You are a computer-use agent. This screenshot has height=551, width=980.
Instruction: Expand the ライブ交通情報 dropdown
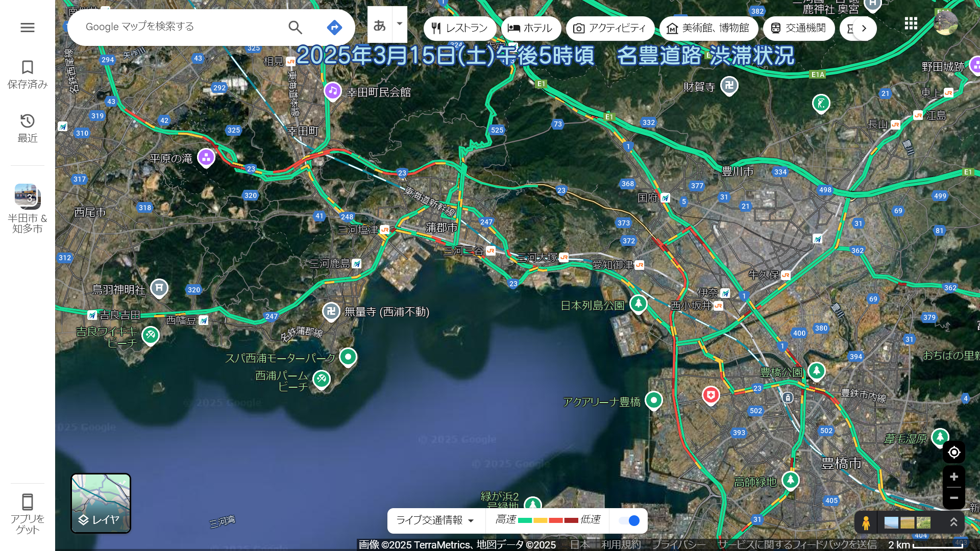pyautogui.click(x=436, y=520)
